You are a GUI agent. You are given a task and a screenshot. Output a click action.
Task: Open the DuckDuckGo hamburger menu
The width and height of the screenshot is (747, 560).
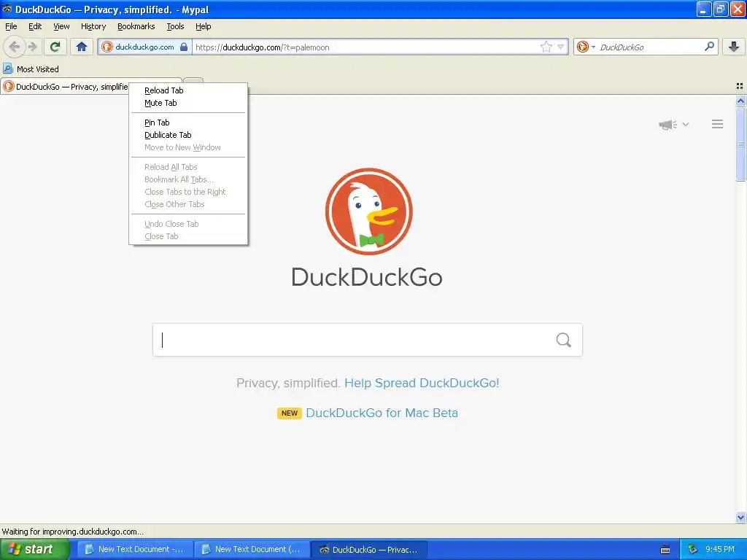[718, 124]
